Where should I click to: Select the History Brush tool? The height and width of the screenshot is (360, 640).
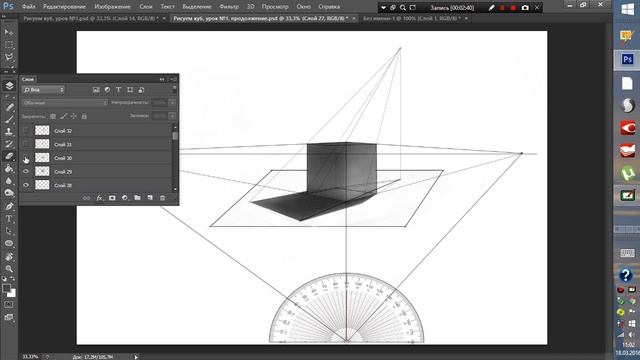pos(9,144)
